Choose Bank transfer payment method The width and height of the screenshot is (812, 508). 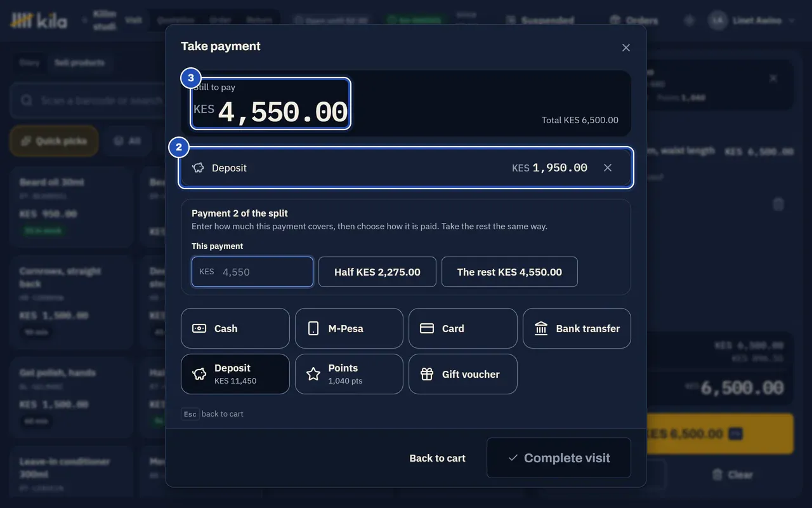pos(577,328)
